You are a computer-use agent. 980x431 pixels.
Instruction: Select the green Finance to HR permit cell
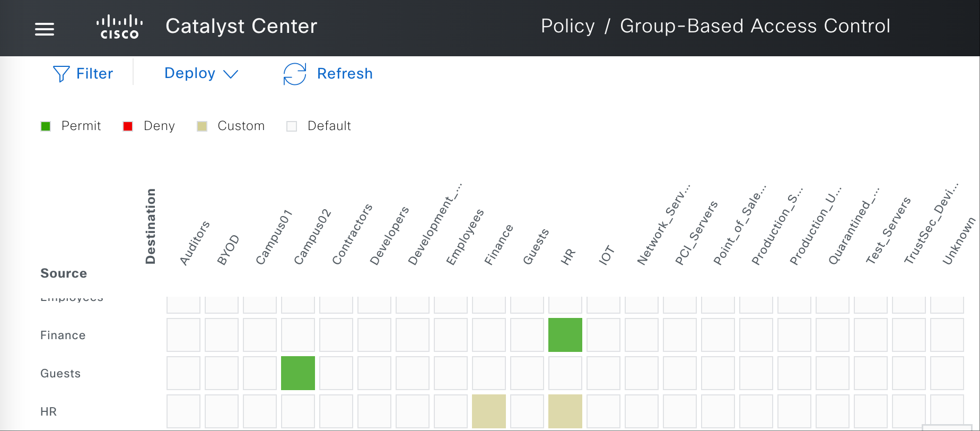pos(565,335)
